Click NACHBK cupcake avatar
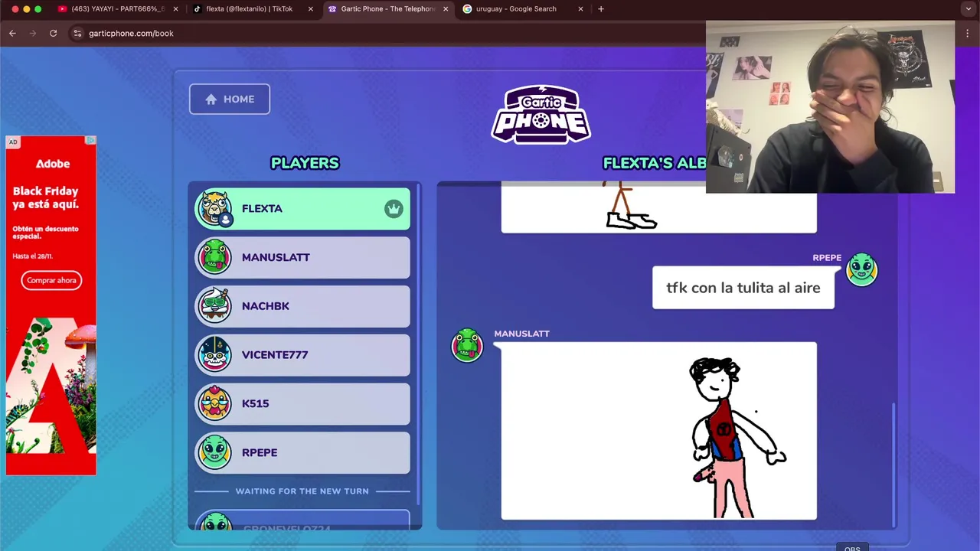Screen dimensions: 980x551 click(x=214, y=306)
